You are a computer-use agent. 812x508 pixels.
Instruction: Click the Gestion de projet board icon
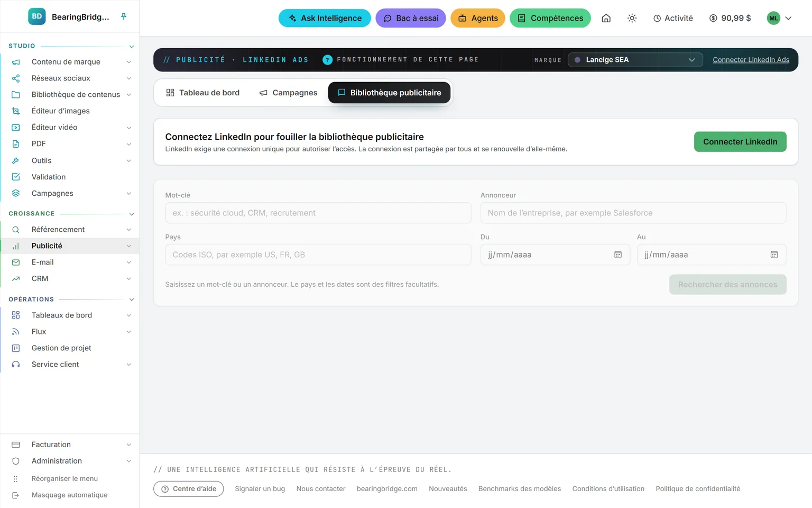tap(16, 348)
